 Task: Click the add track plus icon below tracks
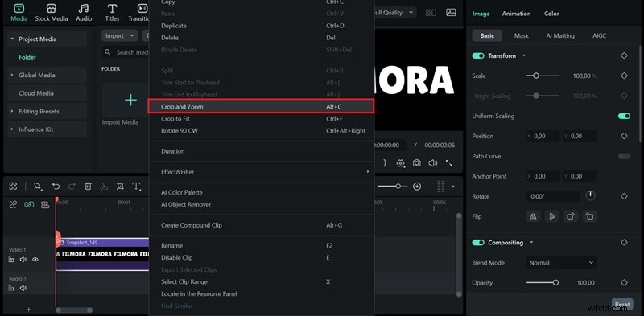pyautogui.click(x=28, y=310)
